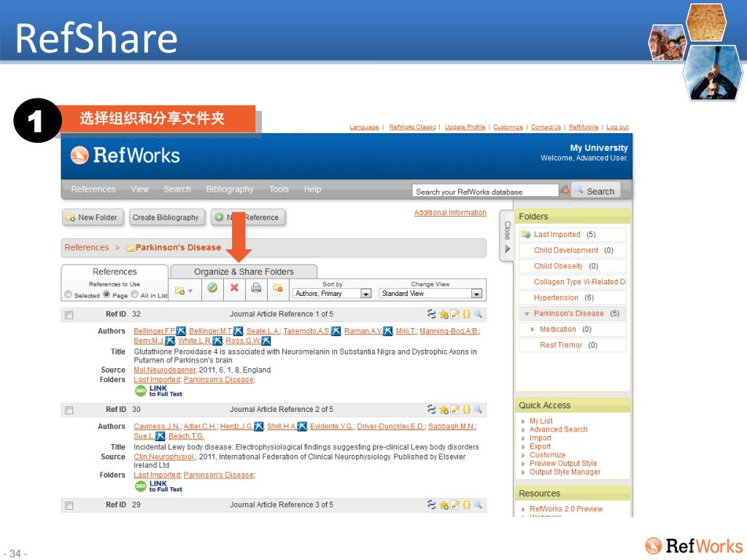Open the Sort by dropdown
The height and width of the screenshot is (560, 747).
click(332, 294)
